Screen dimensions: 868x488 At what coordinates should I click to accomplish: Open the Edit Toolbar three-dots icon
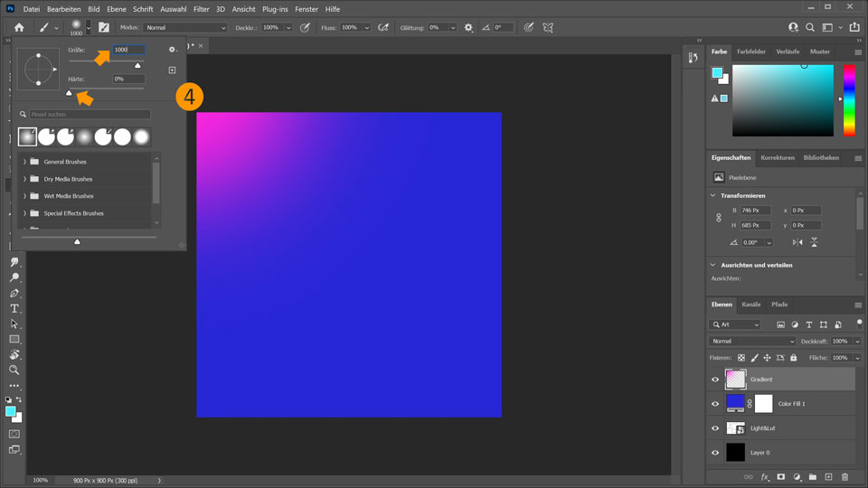[14, 385]
